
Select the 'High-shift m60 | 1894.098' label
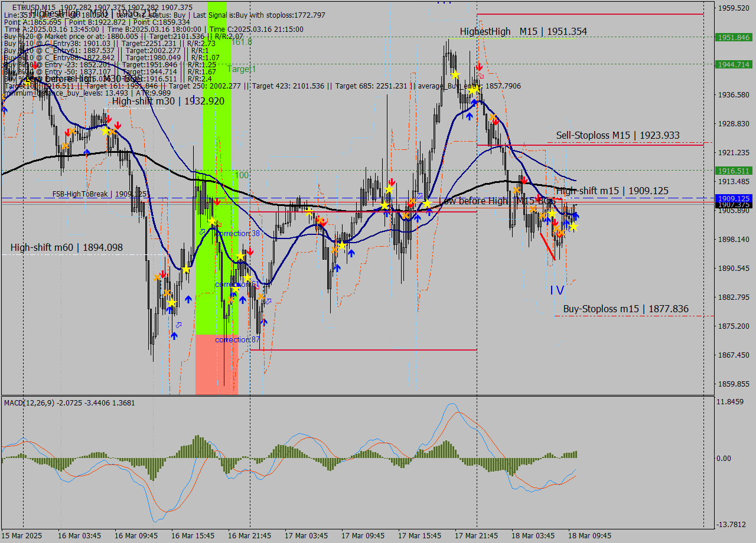66,247
